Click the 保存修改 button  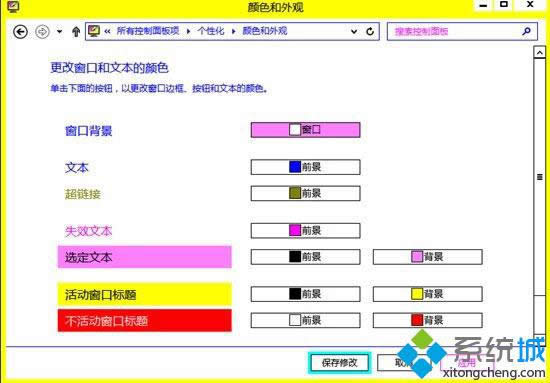339,363
